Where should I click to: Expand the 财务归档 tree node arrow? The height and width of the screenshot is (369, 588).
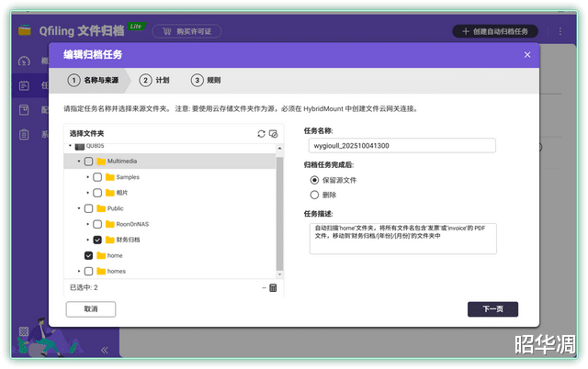point(88,240)
